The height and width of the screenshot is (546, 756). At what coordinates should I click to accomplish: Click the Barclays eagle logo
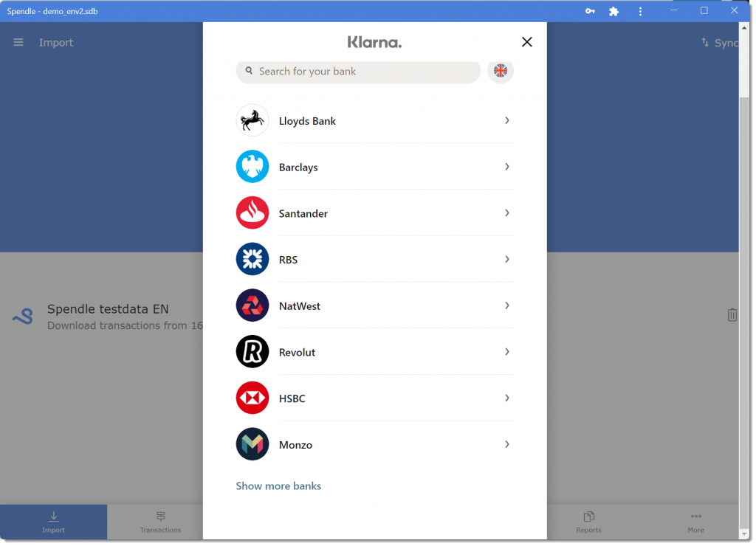(x=252, y=167)
